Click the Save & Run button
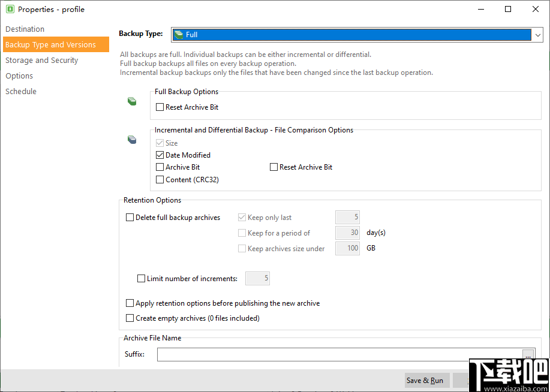550x392 pixels. pyautogui.click(x=425, y=381)
